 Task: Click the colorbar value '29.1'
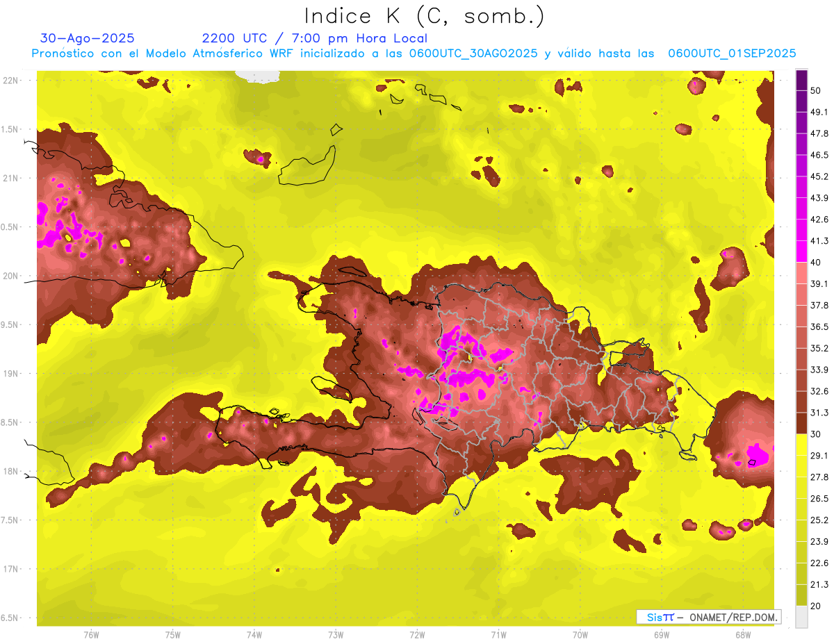click(819, 456)
